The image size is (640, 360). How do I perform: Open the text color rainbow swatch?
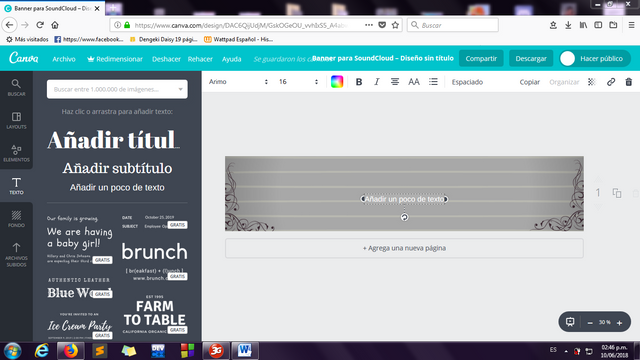(x=337, y=82)
